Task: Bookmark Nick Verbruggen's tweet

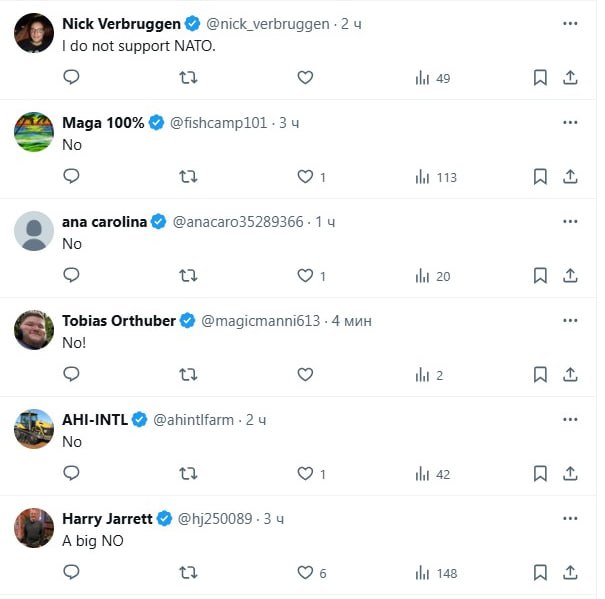Action: 540,78
